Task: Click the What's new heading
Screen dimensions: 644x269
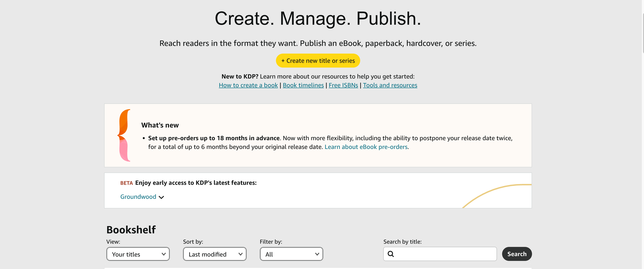Action: pyautogui.click(x=160, y=125)
